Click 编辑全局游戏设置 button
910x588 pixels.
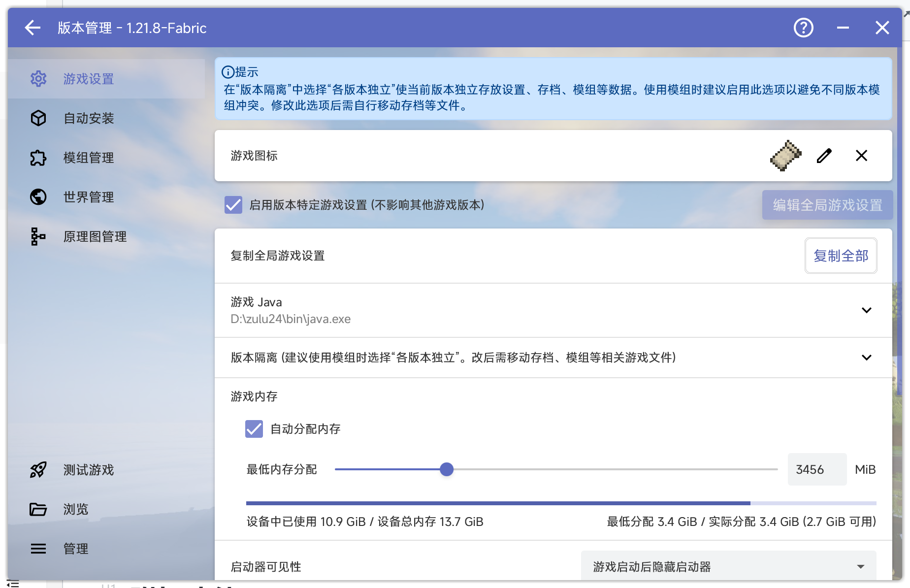tap(827, 205)
